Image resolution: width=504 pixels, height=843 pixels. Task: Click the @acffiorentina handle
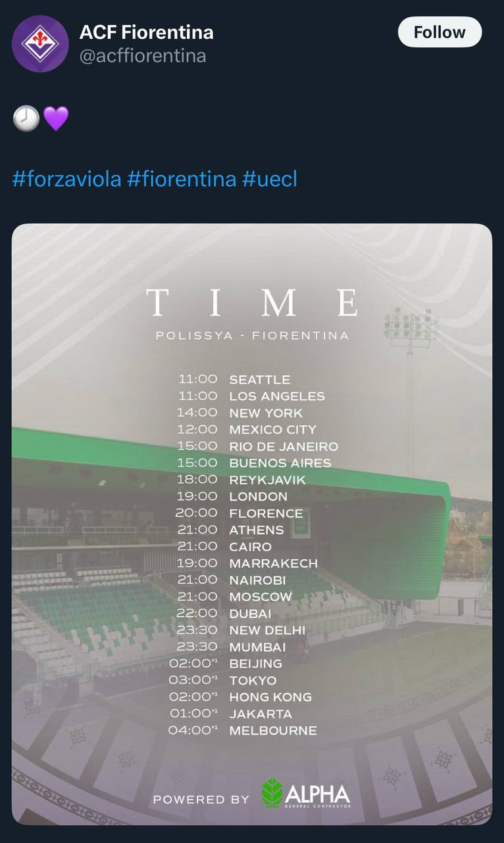point(143,56)
